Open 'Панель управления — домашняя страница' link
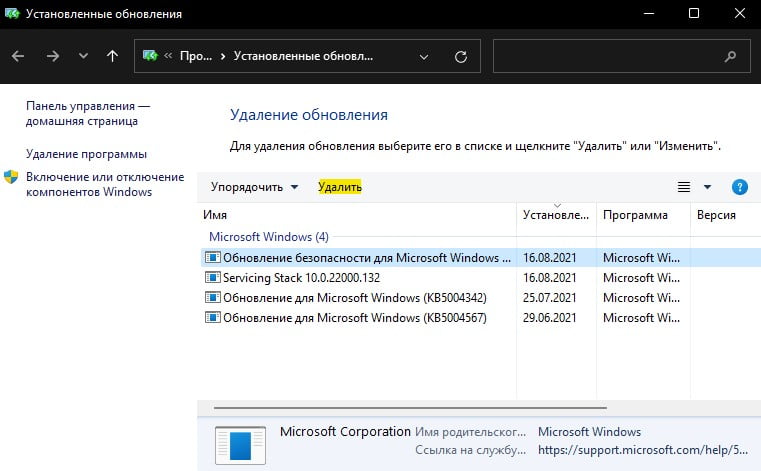 tap(88, 114)
